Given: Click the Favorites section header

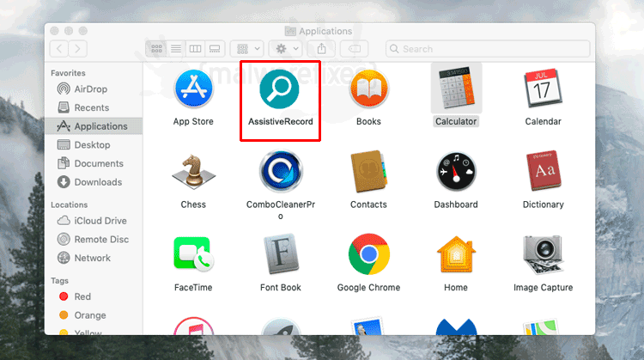Looking at the screenshot, I should 68,73.
